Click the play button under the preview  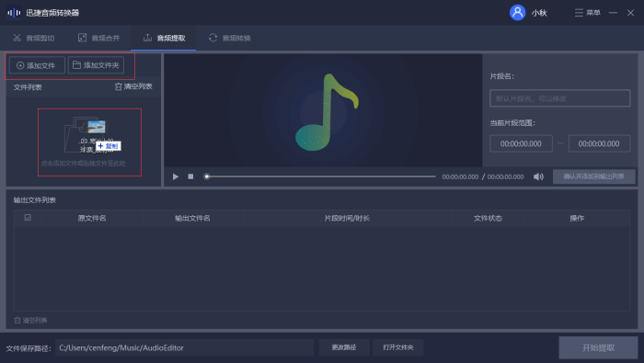pos(176,176)
